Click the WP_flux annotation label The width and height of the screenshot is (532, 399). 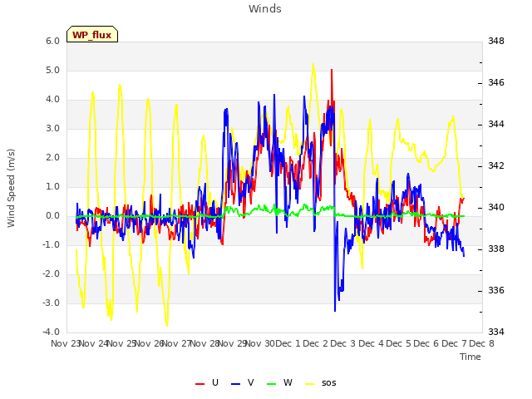click(x=92, y=35)
